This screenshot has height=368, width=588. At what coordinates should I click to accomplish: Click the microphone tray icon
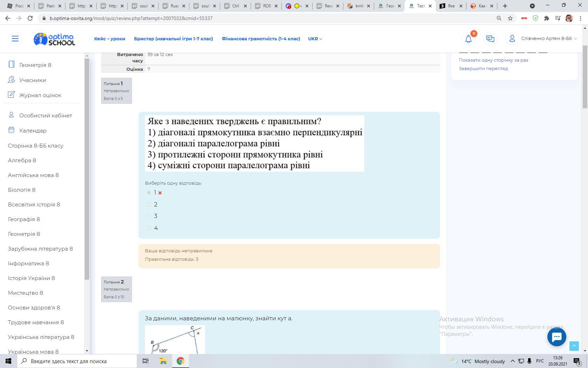point(530,361)
